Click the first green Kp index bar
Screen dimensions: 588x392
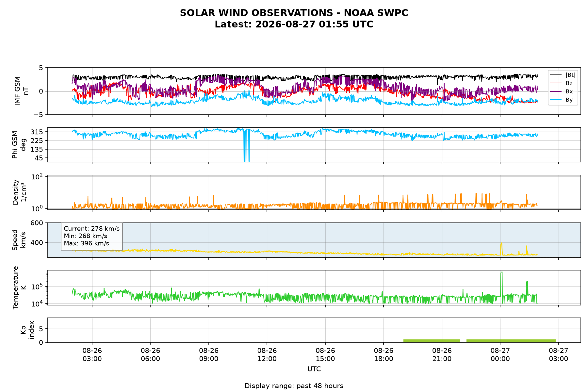(x=432, y=341)
